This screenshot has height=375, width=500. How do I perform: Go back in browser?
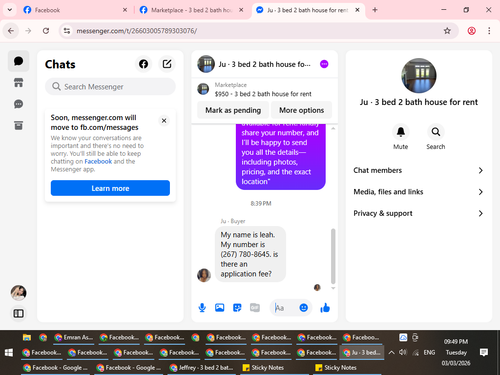click(11, 31)
